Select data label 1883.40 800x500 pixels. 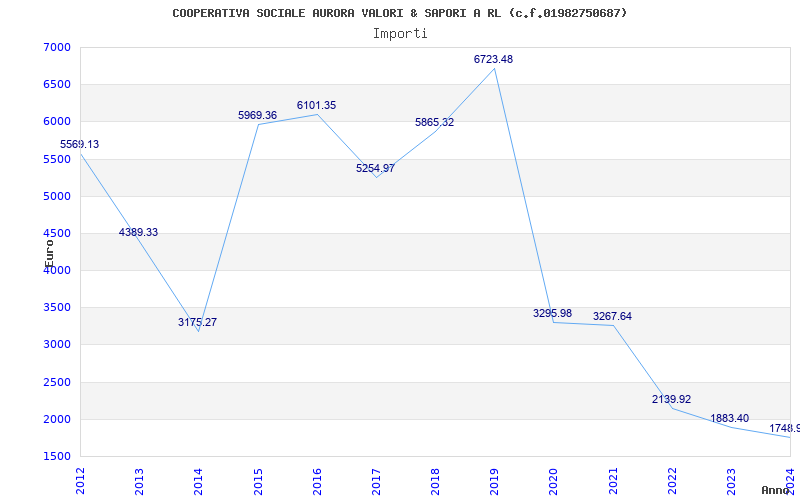click(x=730, y=418)
